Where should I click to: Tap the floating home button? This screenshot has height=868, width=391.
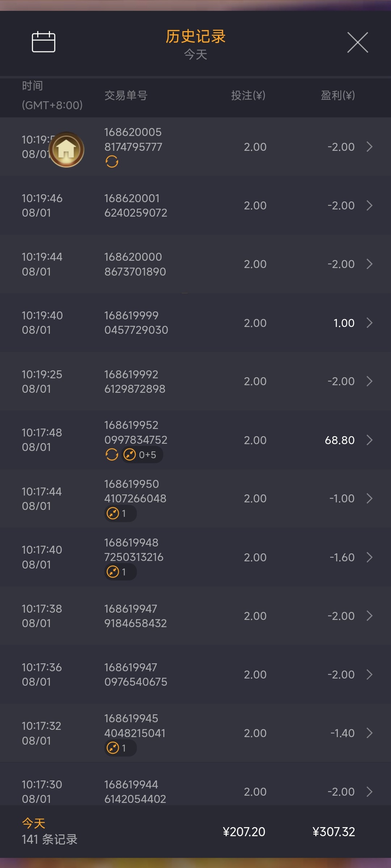tap(67, 149)
